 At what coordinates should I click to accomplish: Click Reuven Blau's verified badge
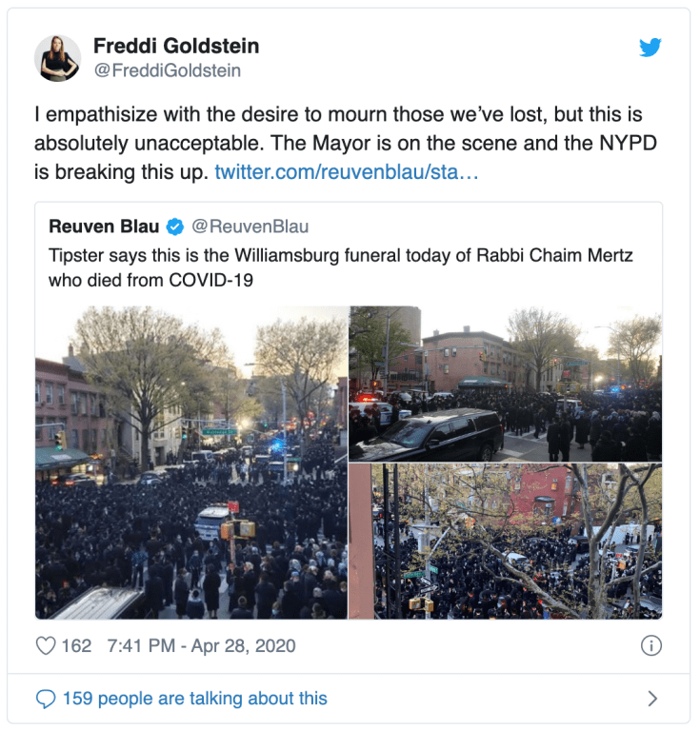click(x=174, y=227)
